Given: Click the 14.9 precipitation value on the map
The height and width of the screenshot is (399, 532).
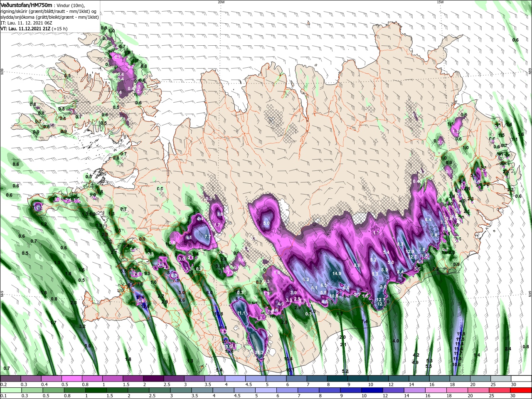Looking at the screenshot, I should pyautogui.click(x=337, y=273).
